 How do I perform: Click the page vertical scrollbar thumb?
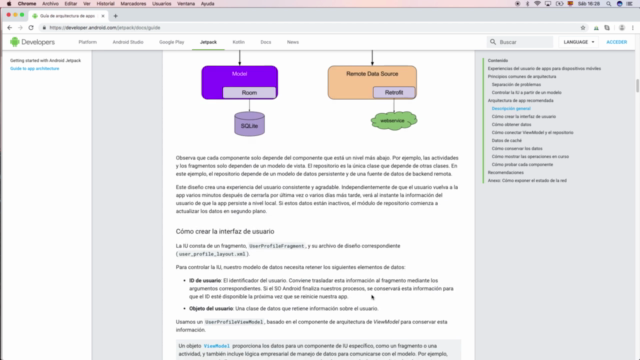(637, 86)
